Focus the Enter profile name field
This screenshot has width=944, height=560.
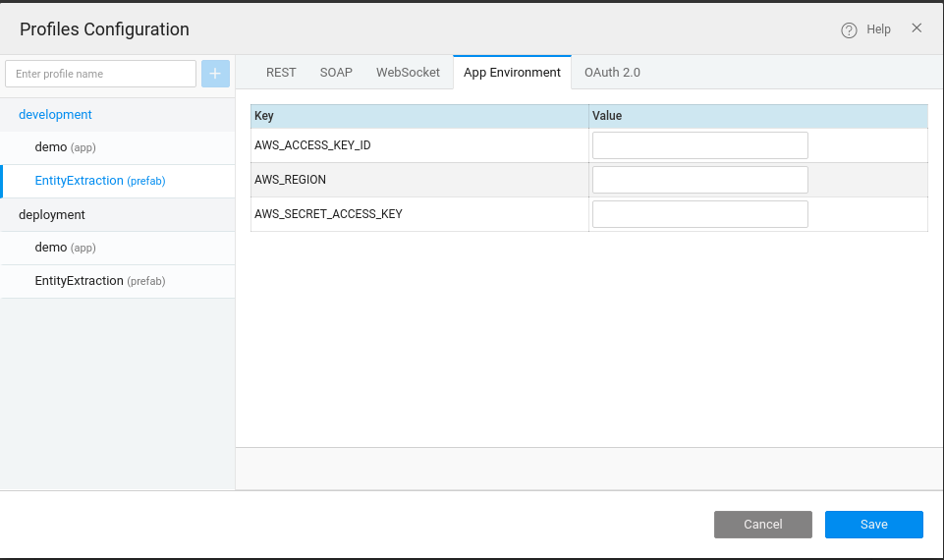(x=100, y=74)
